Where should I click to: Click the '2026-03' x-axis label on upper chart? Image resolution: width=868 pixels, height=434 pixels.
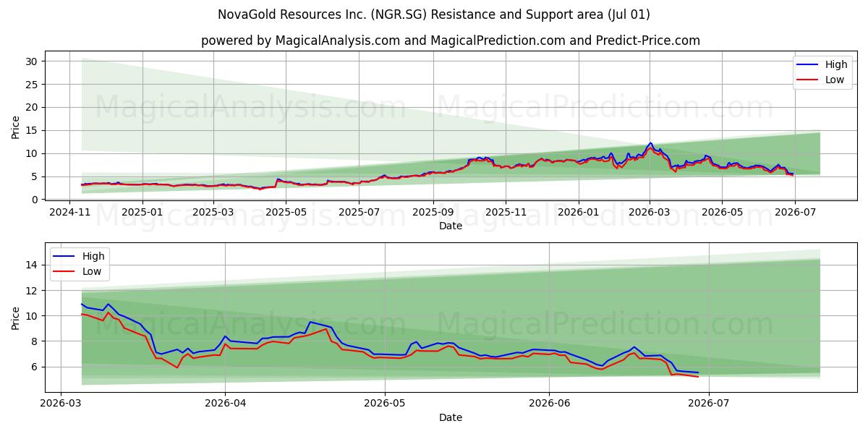pyautogui.click(x=650, y=213)
